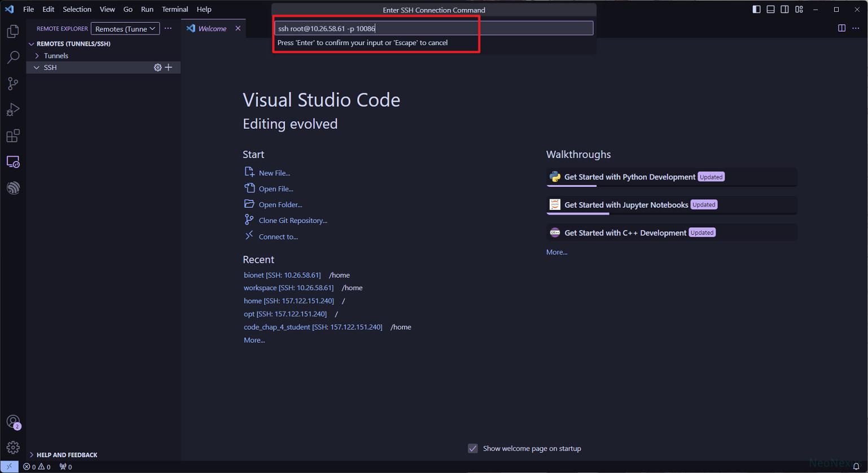Click the SSH connection command input field

coord(433,29)
